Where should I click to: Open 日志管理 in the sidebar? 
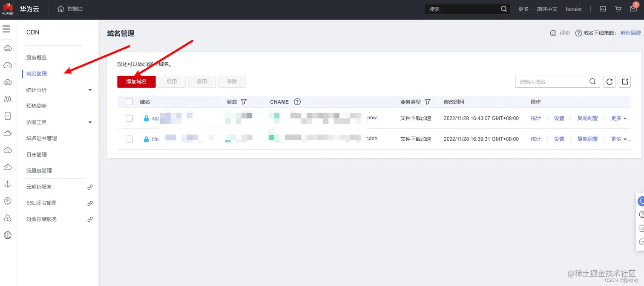click(x=37, y=154)
